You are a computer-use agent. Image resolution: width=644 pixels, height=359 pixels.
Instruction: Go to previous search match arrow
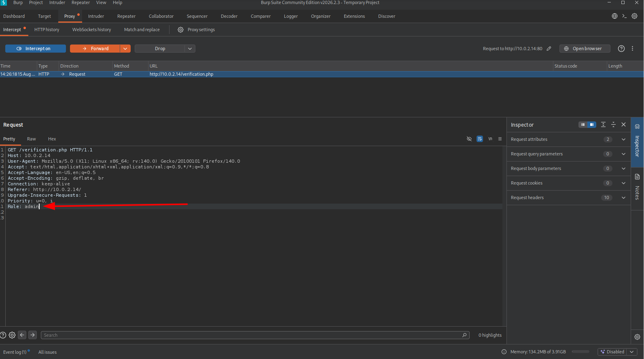click(22, 335)
